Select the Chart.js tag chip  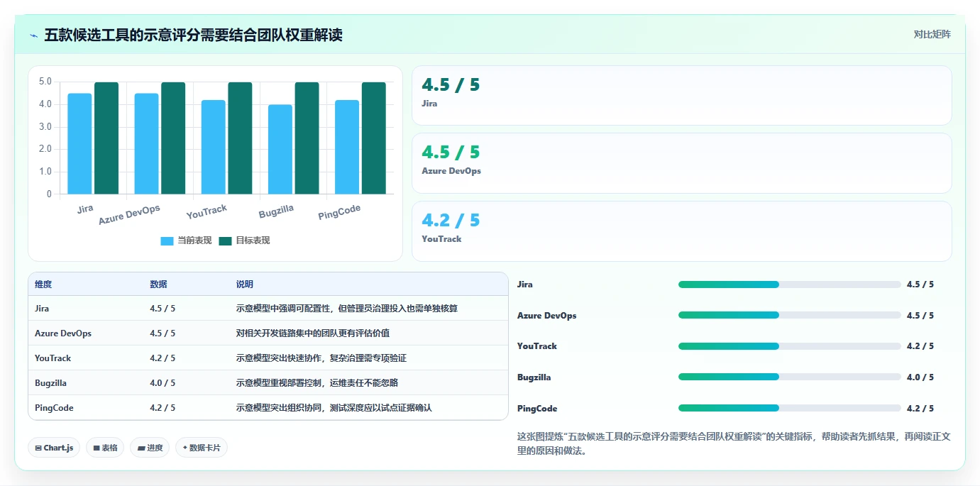[55, 448]
